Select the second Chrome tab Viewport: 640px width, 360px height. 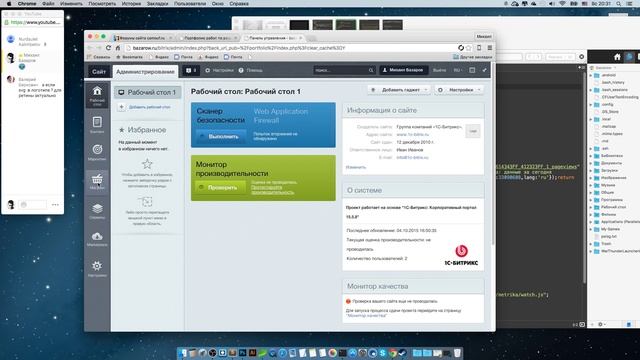click(x=208, y=38)
